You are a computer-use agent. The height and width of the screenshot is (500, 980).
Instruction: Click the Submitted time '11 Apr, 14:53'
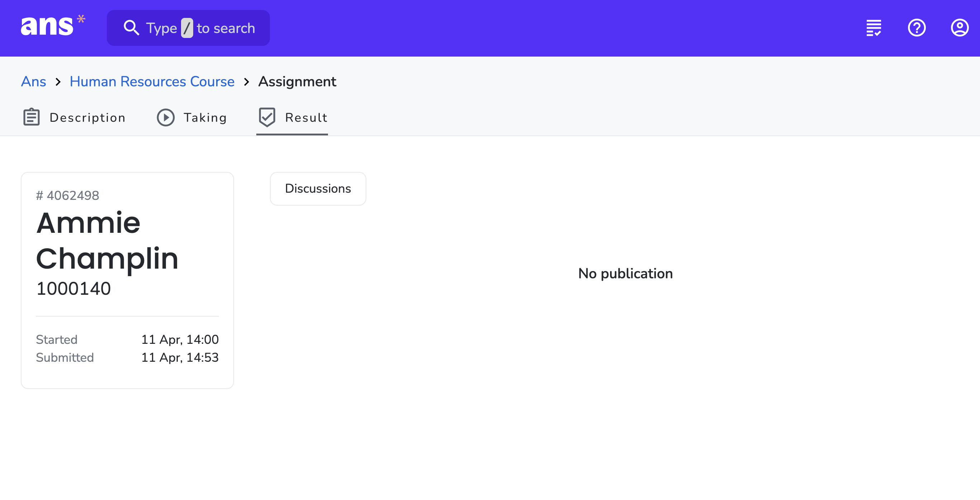(x=180, y=357)
